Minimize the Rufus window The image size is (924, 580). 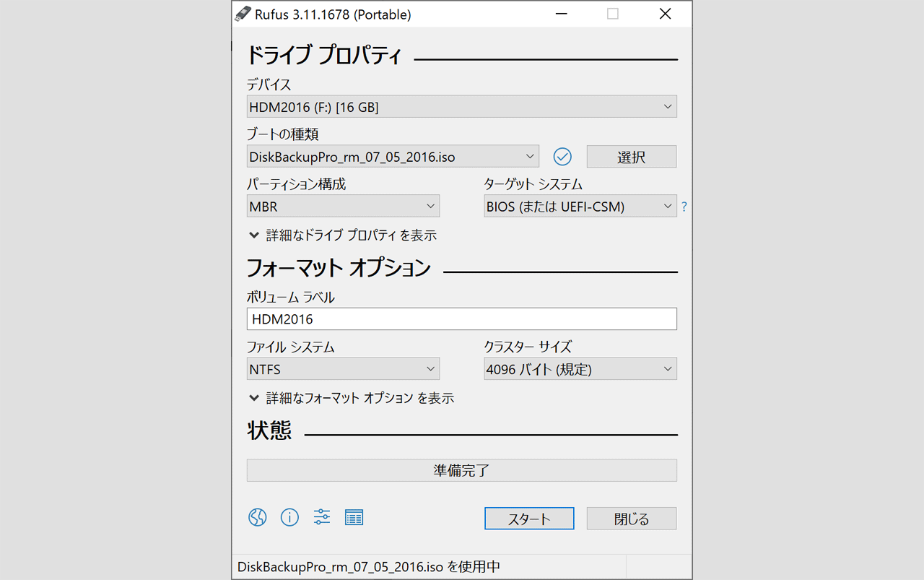click(561, 14)
